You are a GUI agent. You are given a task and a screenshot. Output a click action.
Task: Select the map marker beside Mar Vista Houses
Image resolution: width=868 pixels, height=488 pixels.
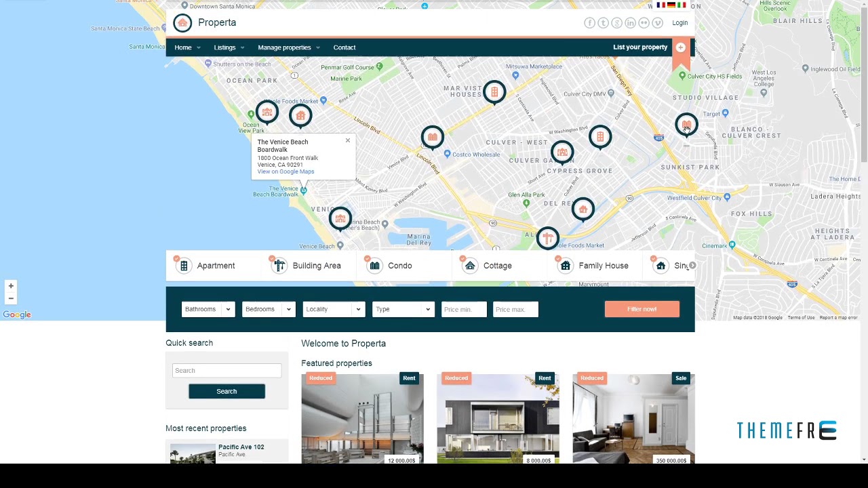494,92
